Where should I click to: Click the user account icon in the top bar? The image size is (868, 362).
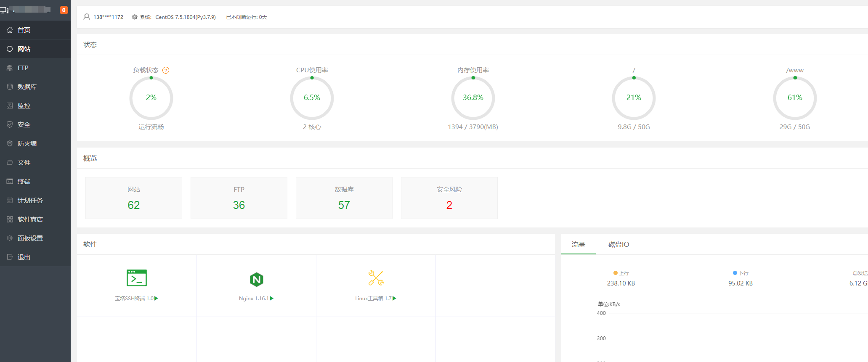click(87, 17)
